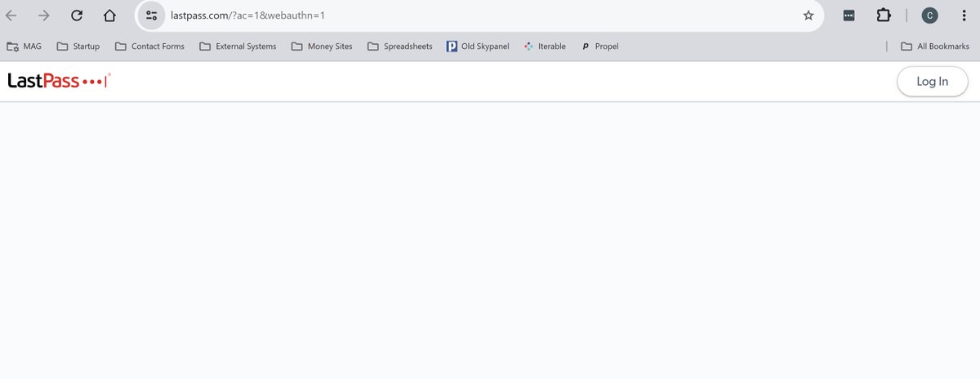980x379 pixels.
Task: Open the Contact Forms bookmarks folder
Action: [x=149, y=47]
